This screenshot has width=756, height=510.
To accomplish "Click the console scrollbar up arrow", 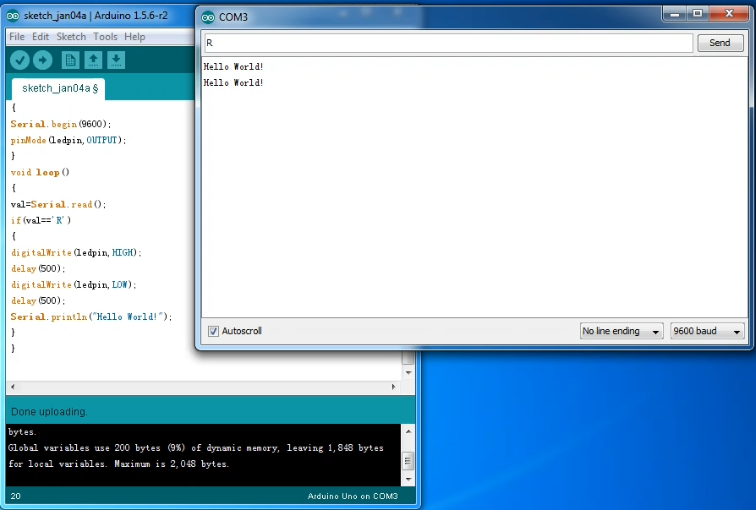I will [x=407, y=431].
